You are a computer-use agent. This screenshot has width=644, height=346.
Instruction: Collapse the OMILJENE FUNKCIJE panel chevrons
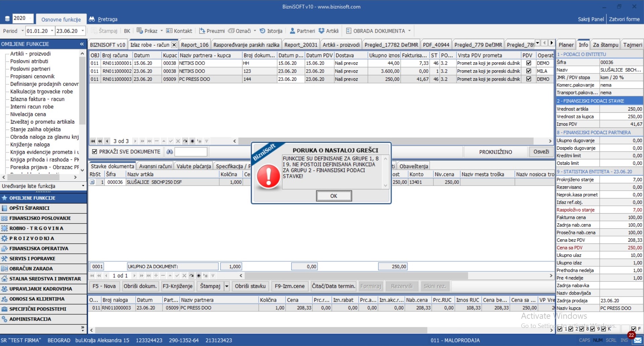click(82, 44)
